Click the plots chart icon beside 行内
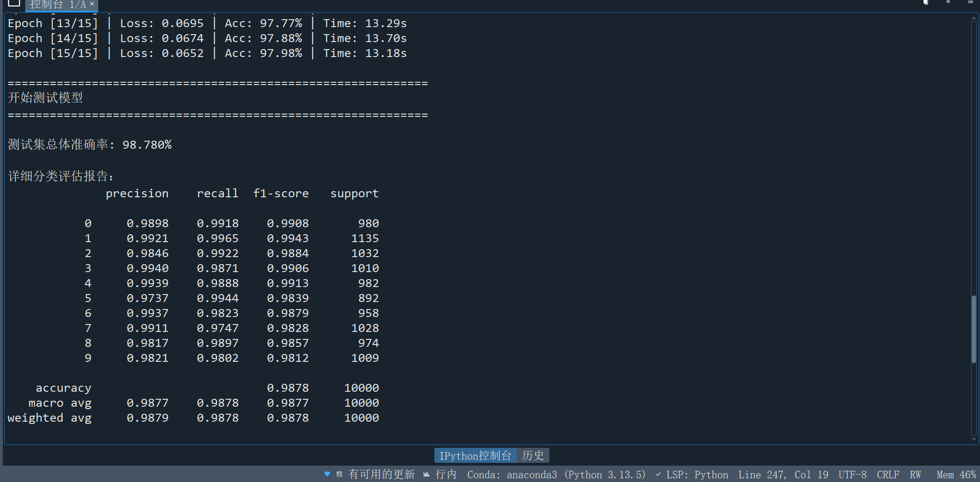The width and height of the screenshot is (980, 482). (x=426, y=474)
